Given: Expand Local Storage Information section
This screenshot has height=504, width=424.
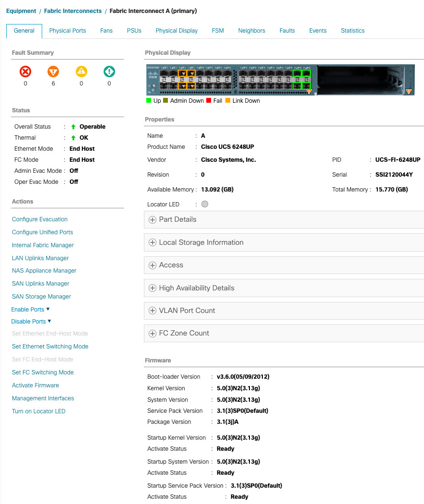Looking at the screenshot, I should point(152,243).
